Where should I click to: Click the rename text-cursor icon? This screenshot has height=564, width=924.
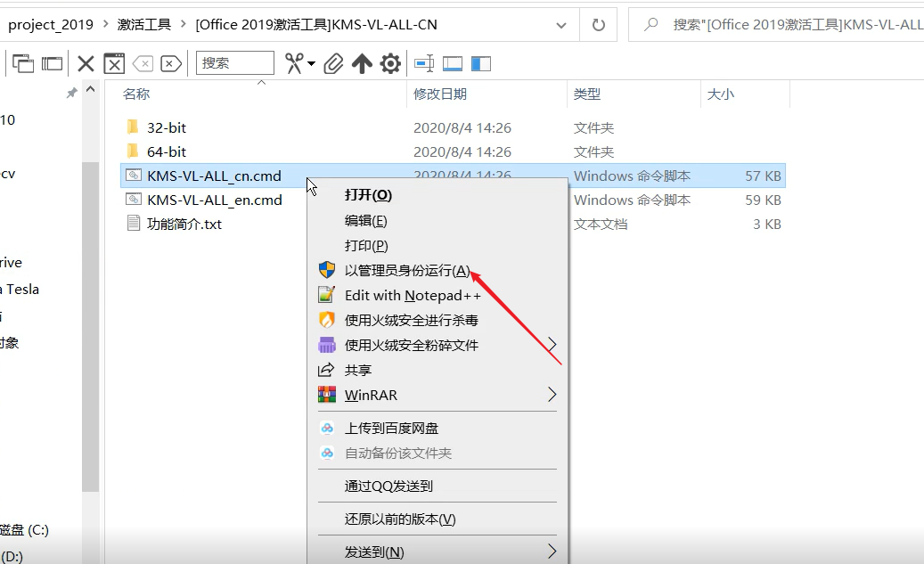pos(424,63)
